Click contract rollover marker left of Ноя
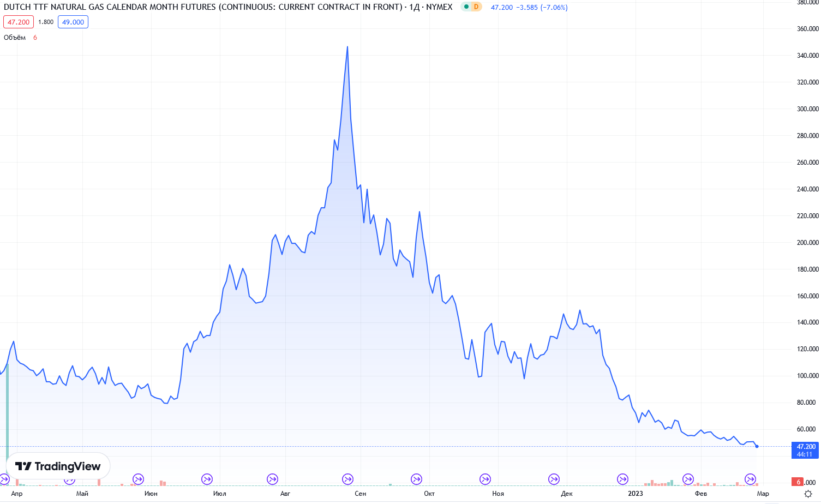821x504 pixels. pos(485,479)
